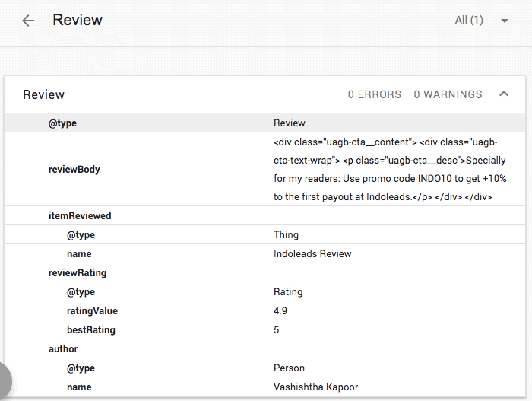Click the reviewBody HTML snippet text

[x=390, y=169]
